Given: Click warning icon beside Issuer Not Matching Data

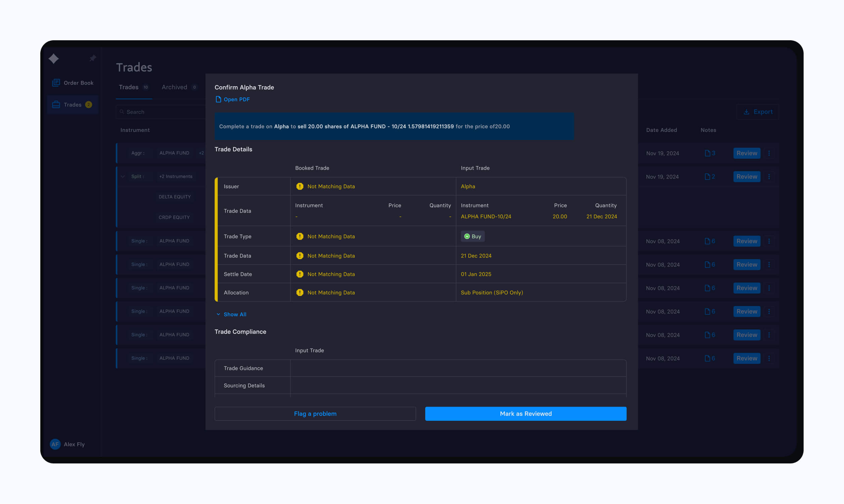Looking at the screenshot, I should (300, 187).
